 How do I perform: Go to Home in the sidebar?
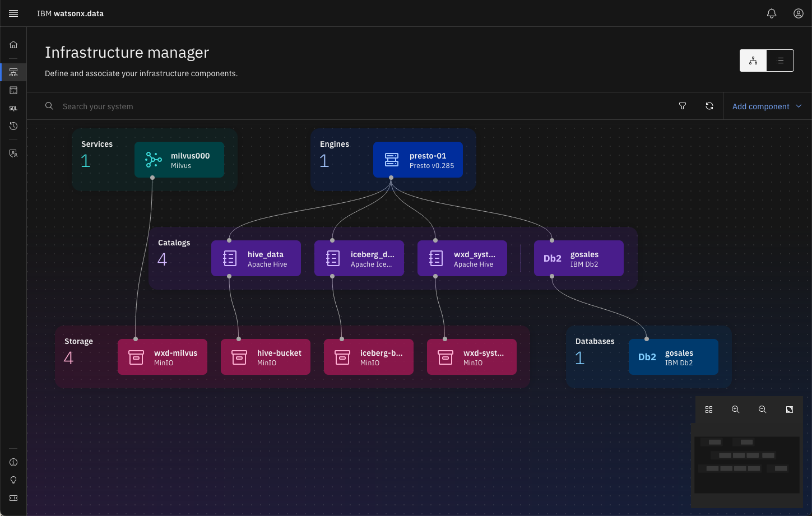(13, 45)
